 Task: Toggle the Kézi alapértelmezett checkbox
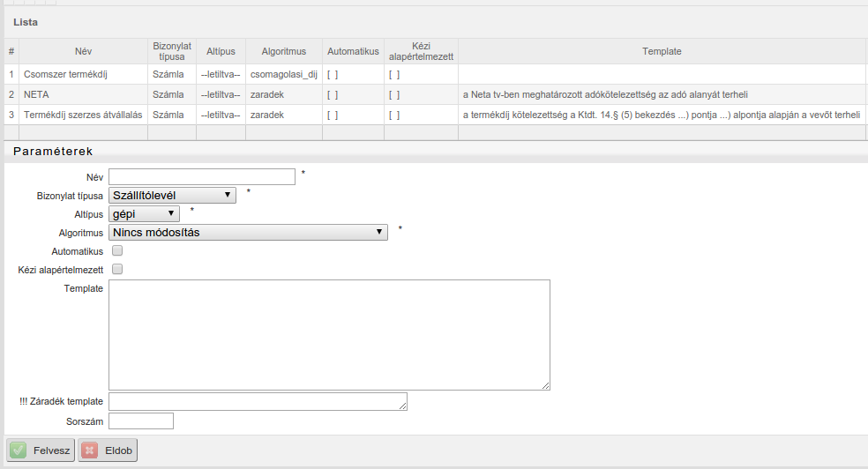coord(117,270)
